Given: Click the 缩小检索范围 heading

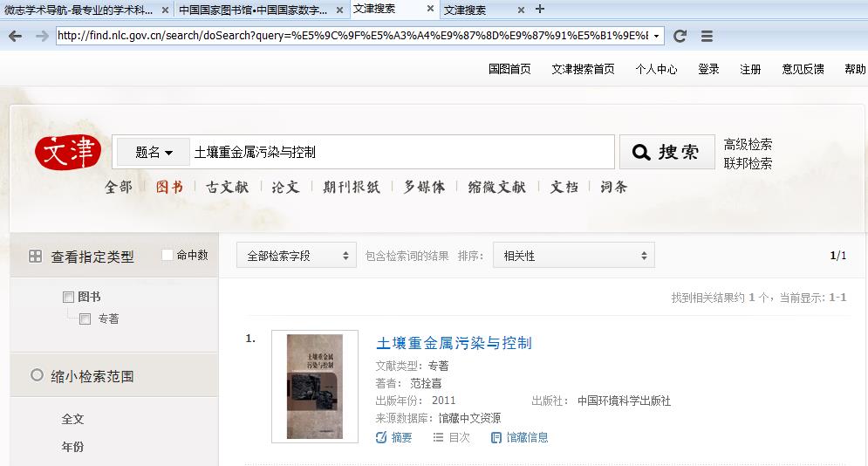Looking at the screenshot, I should click(92, 376).
